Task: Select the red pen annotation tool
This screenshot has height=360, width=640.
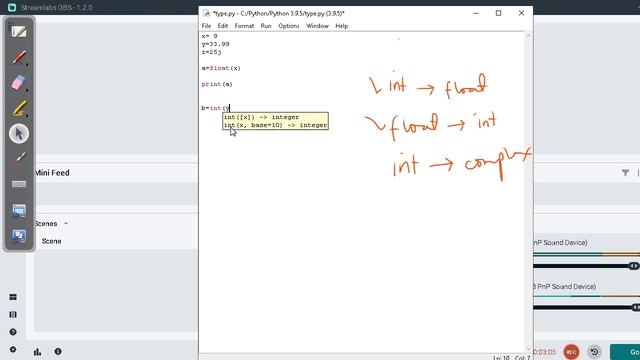Action: pos(19,57)
